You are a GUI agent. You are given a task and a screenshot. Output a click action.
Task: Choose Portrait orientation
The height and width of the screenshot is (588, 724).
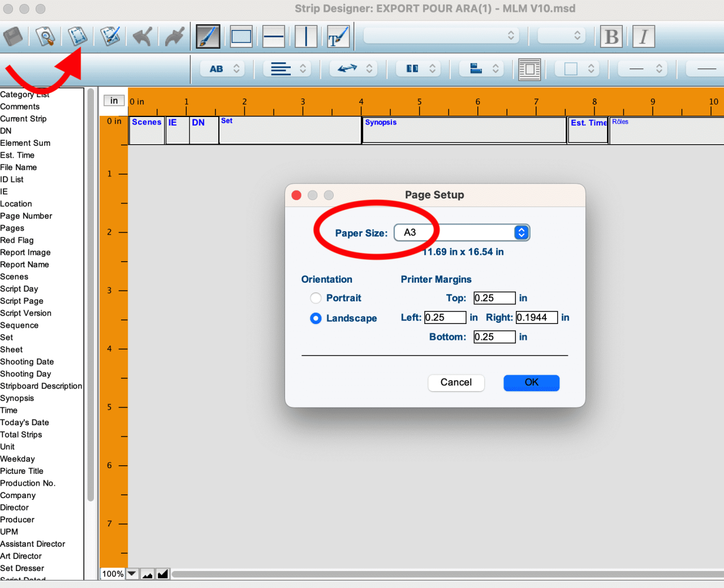pos(316,298)
